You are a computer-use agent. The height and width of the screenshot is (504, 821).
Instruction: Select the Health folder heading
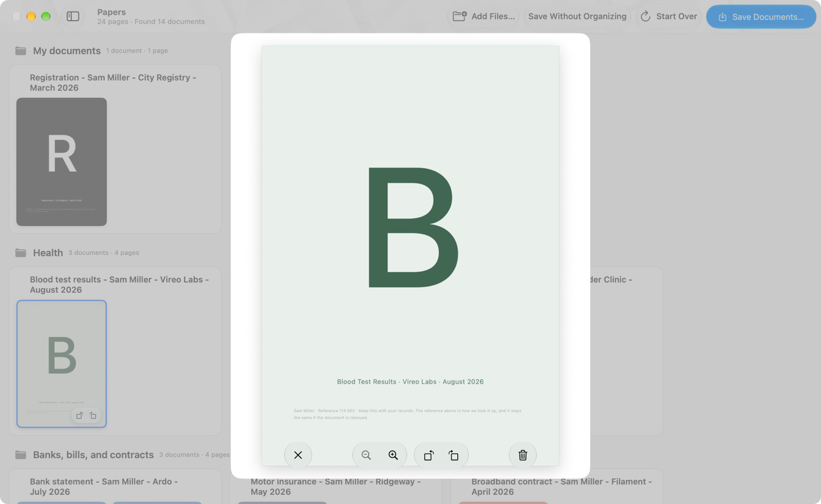click(x=48, y=253)
